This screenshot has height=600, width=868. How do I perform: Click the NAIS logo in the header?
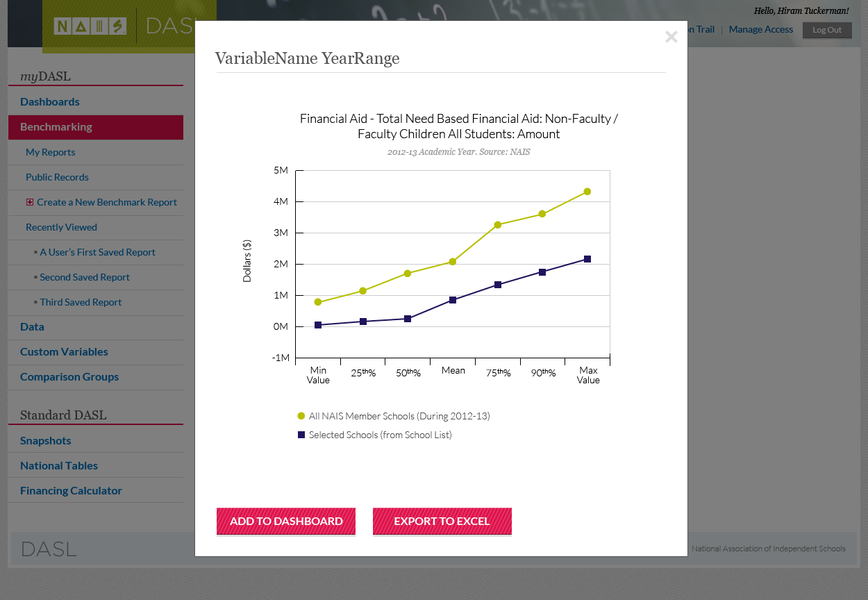[x=90, y=26]
